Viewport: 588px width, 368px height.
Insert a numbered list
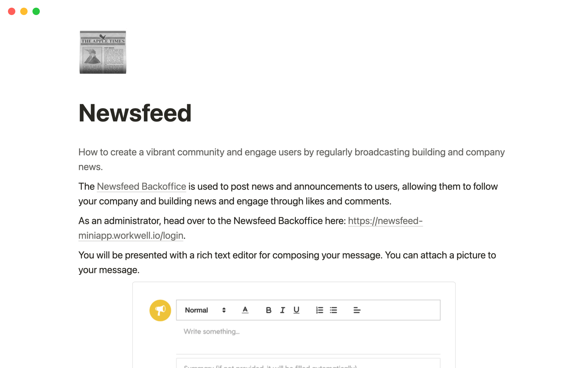[319, 310]
